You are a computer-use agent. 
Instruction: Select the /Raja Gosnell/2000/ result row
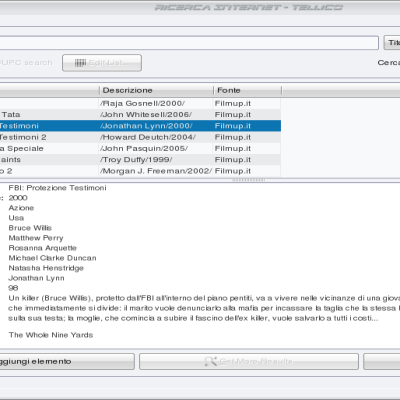140,103
